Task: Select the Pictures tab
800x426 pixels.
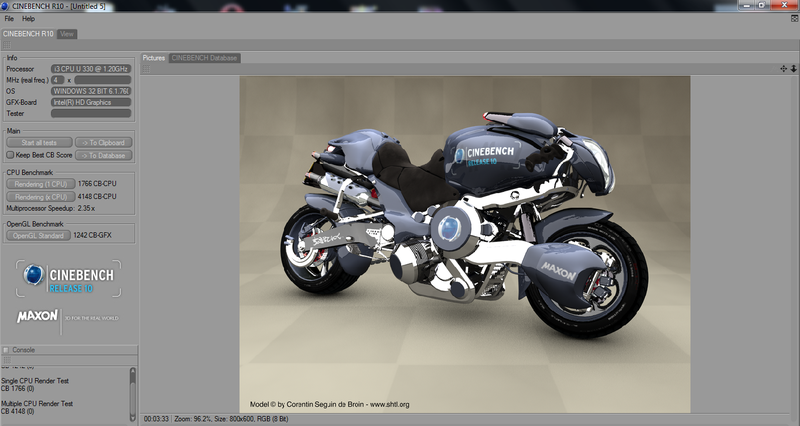Action: pos(154,58)
